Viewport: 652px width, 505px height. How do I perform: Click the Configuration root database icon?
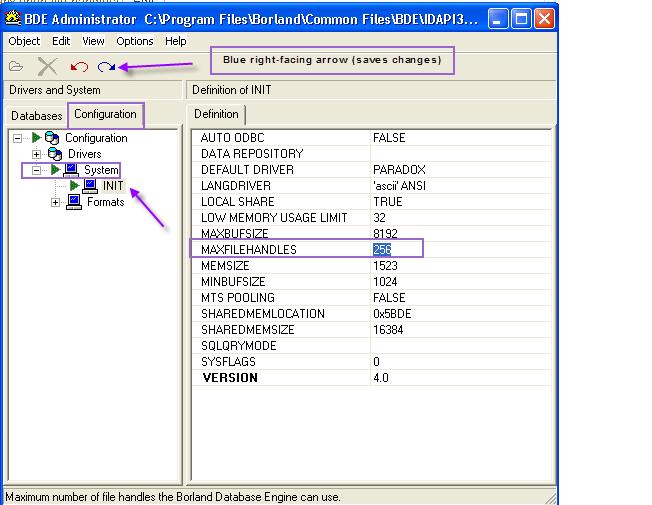click(52, 138)
